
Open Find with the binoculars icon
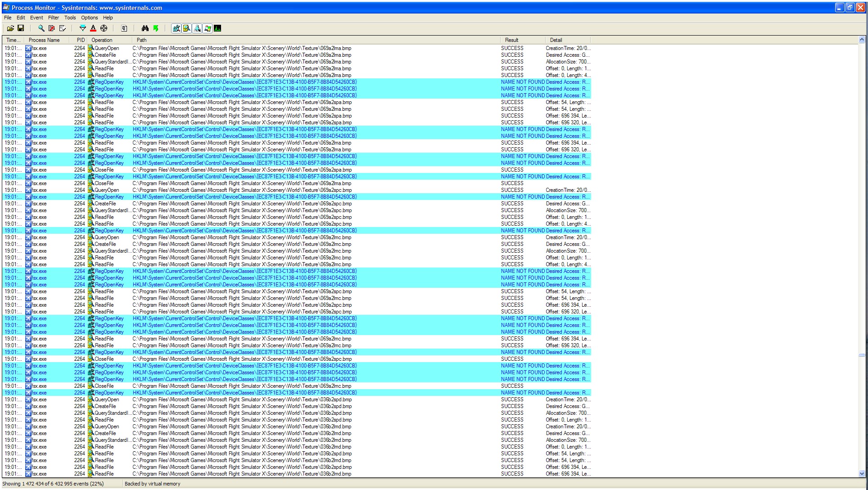(x=145, y=28)
